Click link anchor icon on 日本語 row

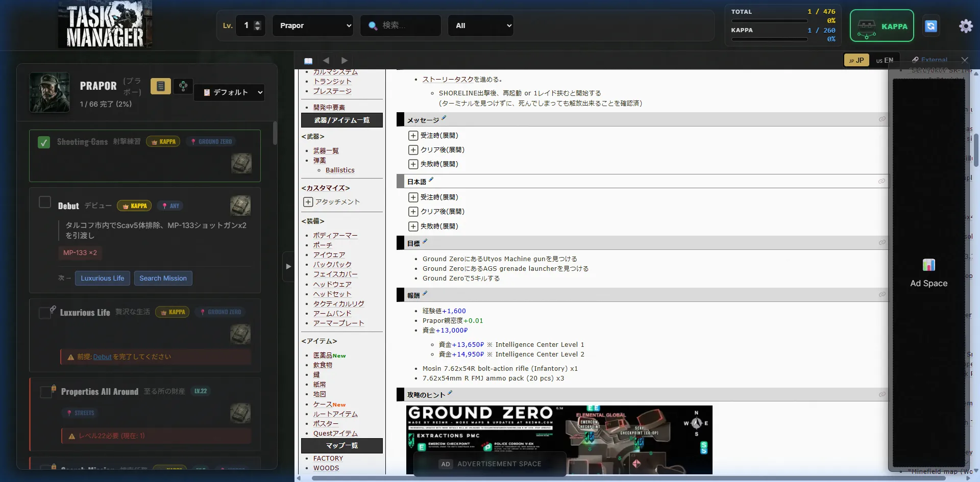pos(881,181)
